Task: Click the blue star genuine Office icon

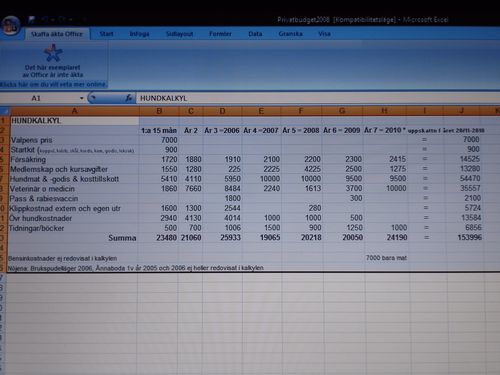Action: (53, 53)
